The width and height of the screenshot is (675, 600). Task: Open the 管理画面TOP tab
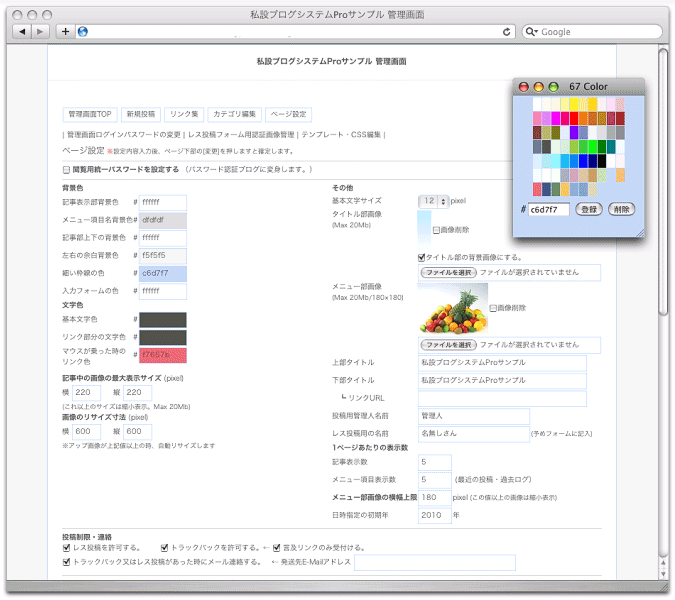[x=90, y=114]
